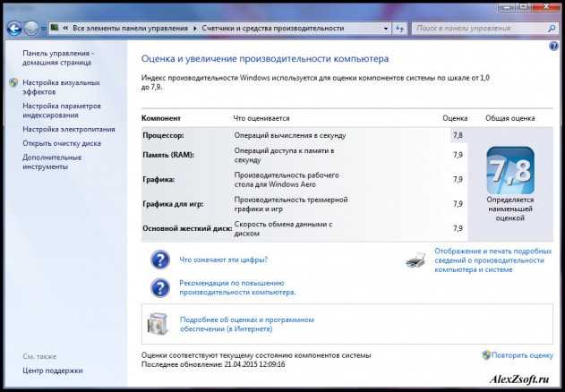Click the 'Оценка' column header
The width and height of the screenshot is (565, 392).
(455, 118)
